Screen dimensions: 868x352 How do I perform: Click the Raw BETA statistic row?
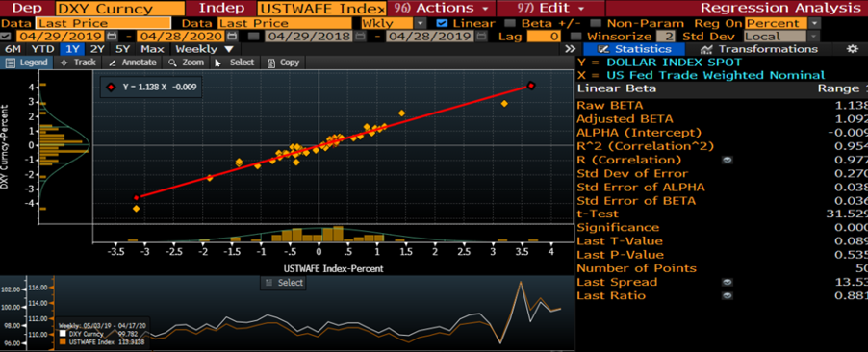(x=722, y=105)
